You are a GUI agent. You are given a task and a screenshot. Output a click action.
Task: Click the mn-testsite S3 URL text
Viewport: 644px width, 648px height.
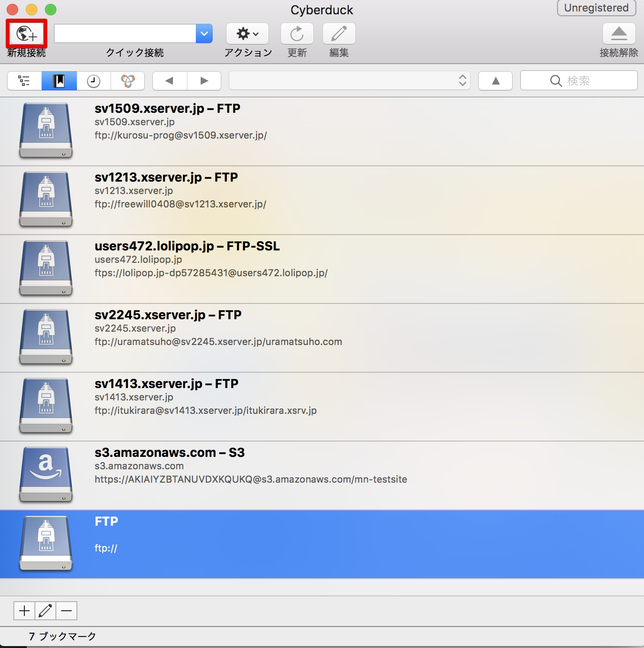click(x=251, y=479)
